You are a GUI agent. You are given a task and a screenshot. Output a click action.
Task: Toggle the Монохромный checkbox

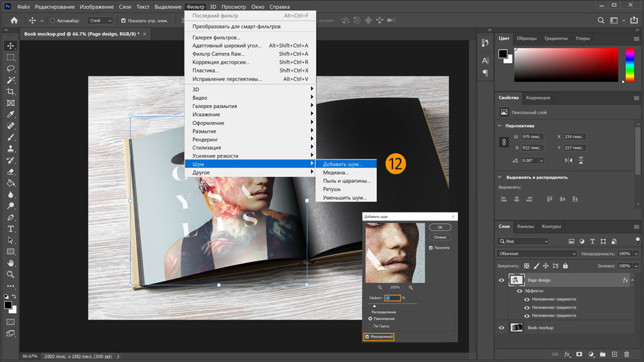(367, 337)
